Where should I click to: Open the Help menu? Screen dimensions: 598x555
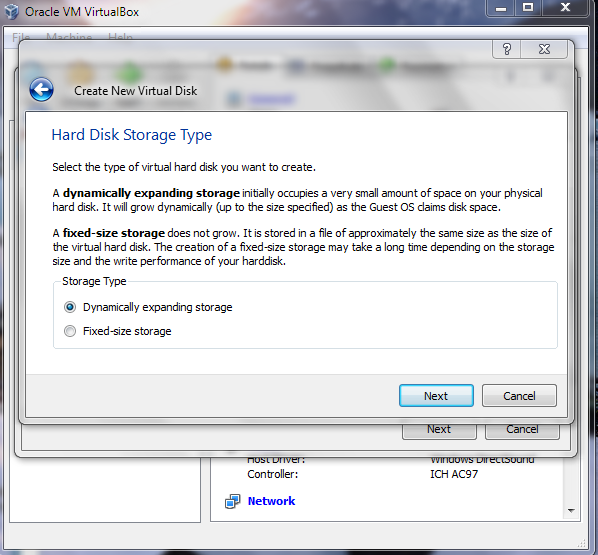tap(120, 37)
